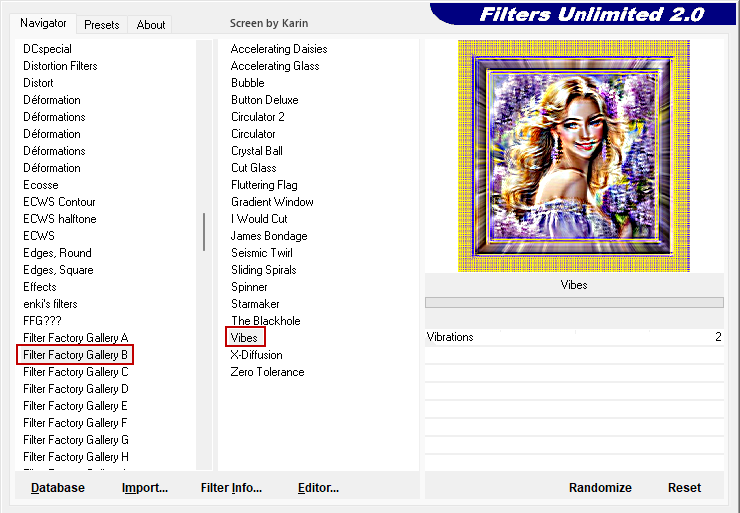Select The Blackhole filter
The height and width of the screenshot is (513, 740).
266,321
